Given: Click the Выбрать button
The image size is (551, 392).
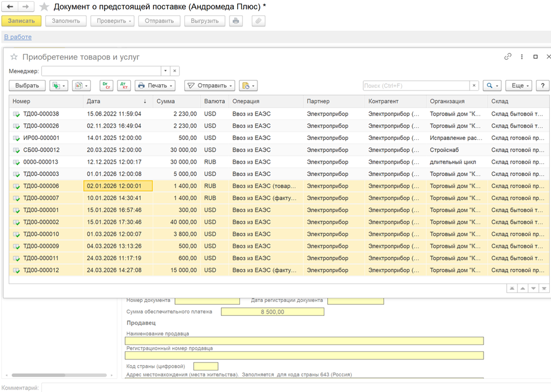Looking at the screenshot, I should pyautogui.click(x=27, y=86).
